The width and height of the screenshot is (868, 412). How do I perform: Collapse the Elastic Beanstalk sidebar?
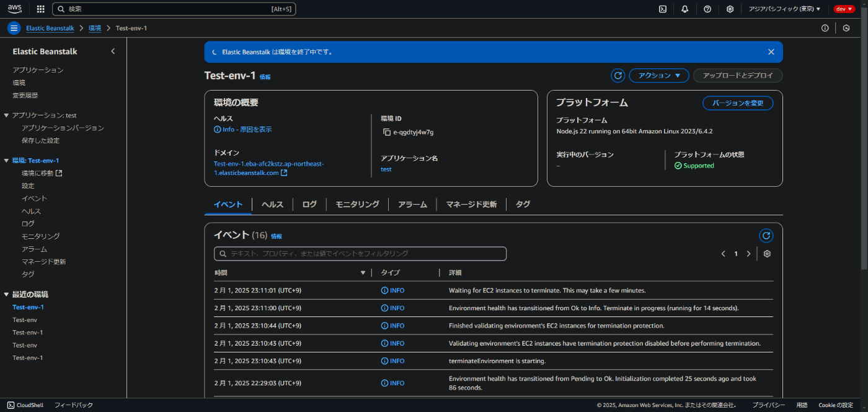click(x=113, y=52)
